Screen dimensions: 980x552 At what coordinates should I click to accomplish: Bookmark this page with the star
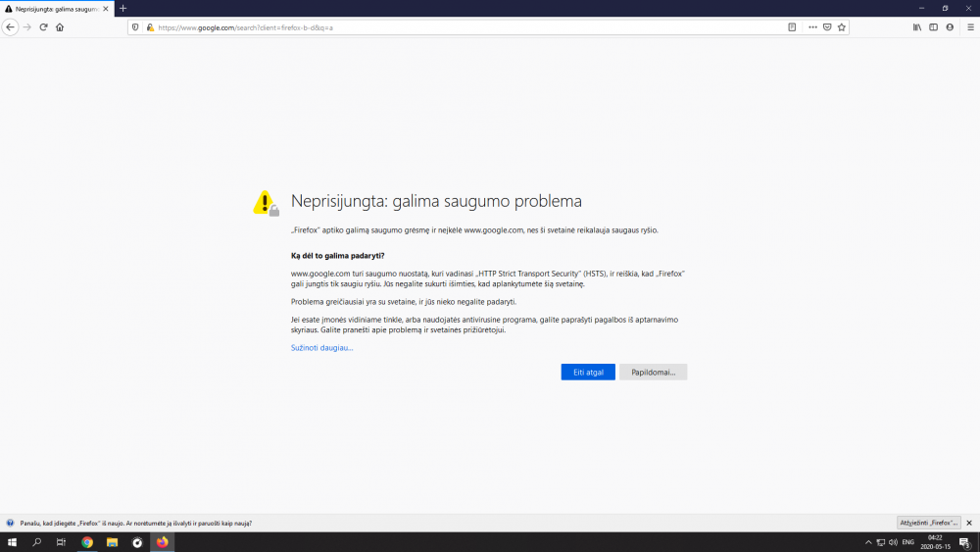[x=841, y=27]
